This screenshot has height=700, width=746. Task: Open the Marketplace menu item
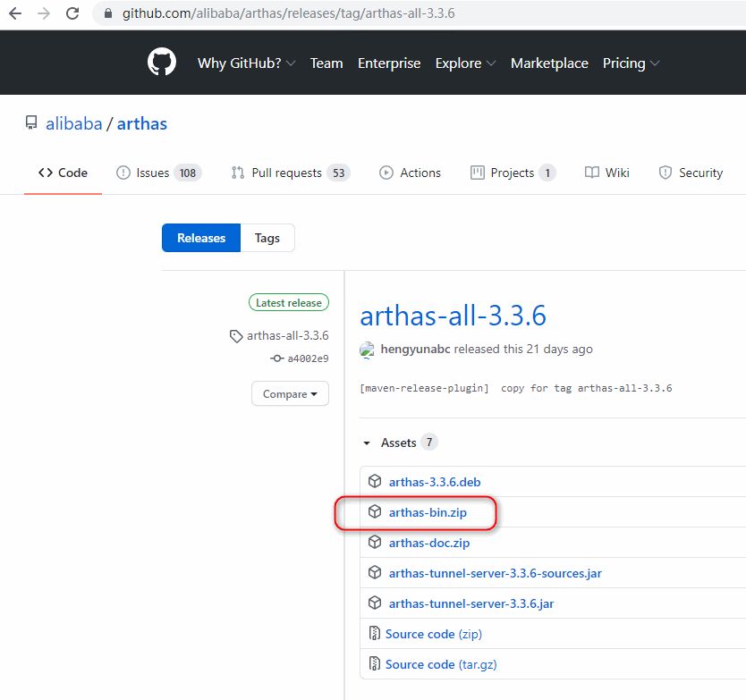point(549,63)
